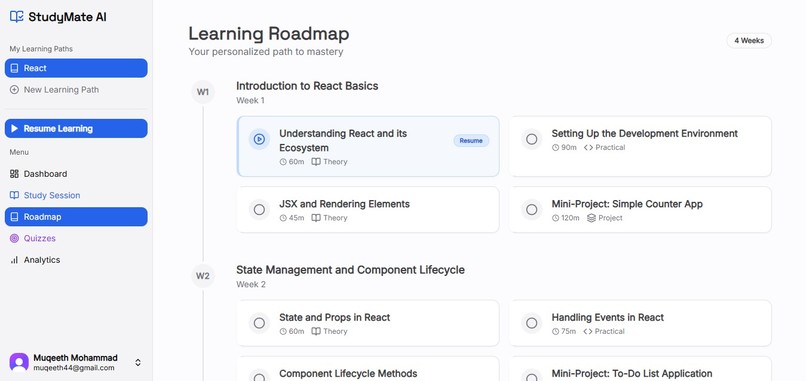806x381 pixels.
Task: Click the Week 2 label
Action: click(251, 284)
